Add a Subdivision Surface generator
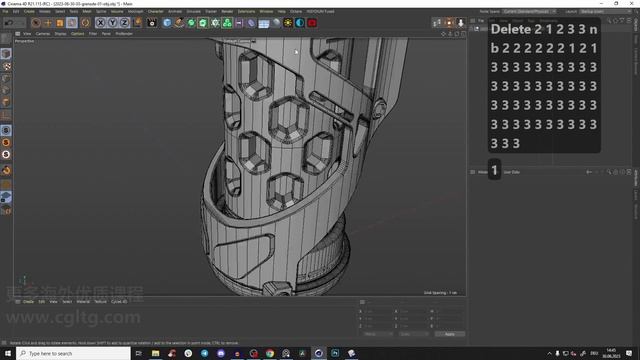This screenshot has height=360, width=640. [x=191, y=23]
